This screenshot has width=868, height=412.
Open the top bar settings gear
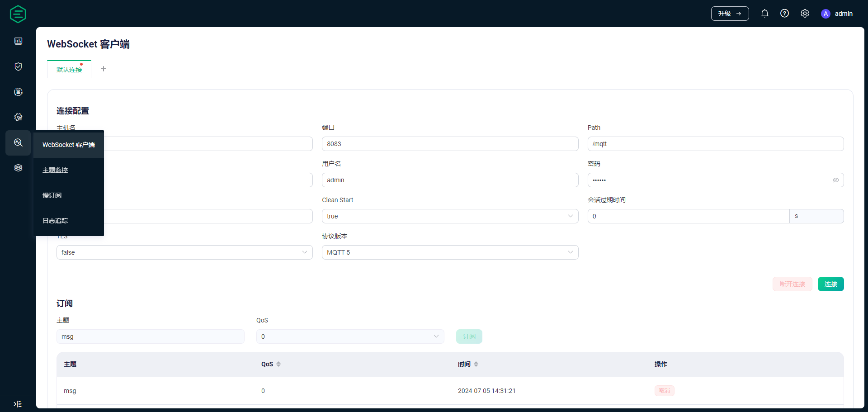tap(805, 14)
